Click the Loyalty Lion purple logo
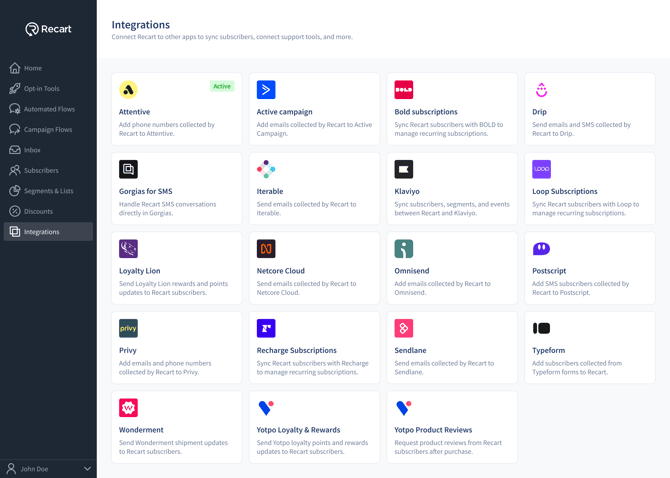Screen dimensions: 670x478 128,249
